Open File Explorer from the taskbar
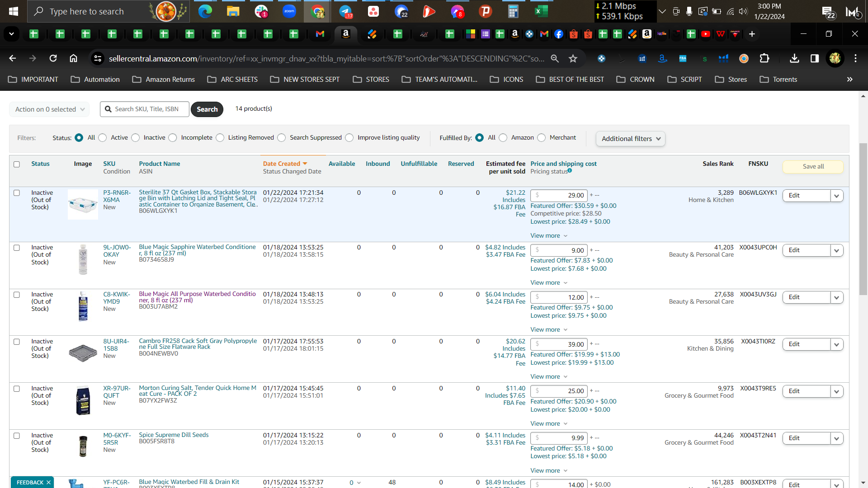The height and width of the screenshot is (488, 868). click(233, 11)
